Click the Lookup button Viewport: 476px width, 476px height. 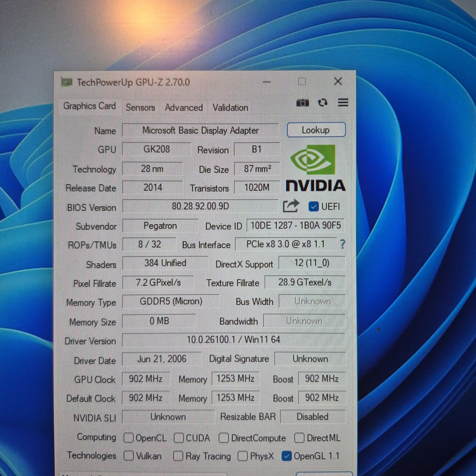pos(316,130)
